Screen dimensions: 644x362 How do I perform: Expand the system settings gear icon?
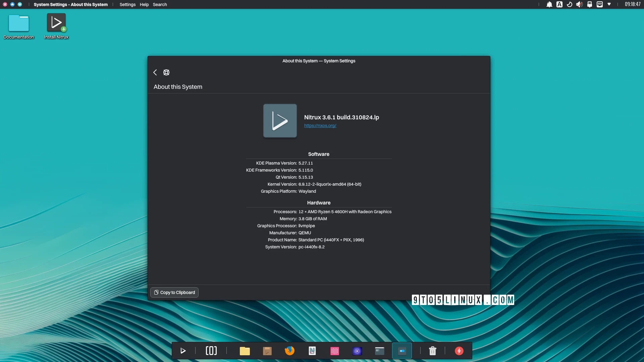(166, 72)
